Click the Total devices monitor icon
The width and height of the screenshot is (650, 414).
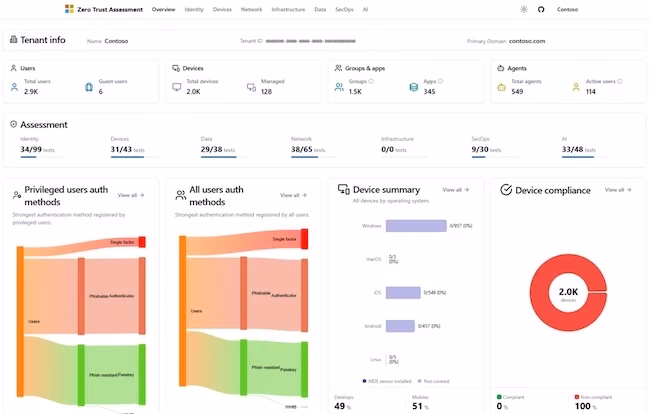tap(177, 87)
